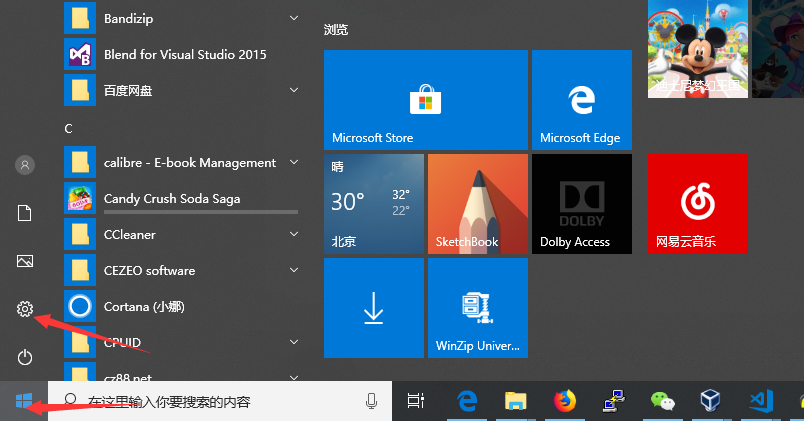
Task: Open Blend for Visual Studio 2015
Action: coord(185,54)
